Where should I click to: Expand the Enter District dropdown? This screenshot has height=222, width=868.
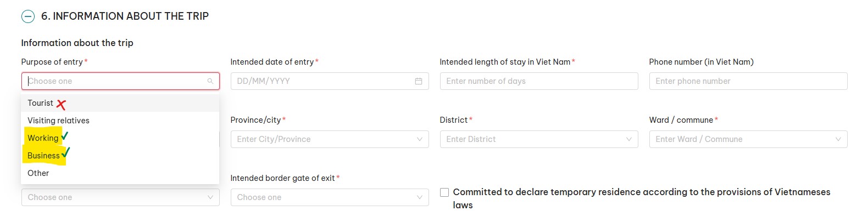click(x=533, y=139)
